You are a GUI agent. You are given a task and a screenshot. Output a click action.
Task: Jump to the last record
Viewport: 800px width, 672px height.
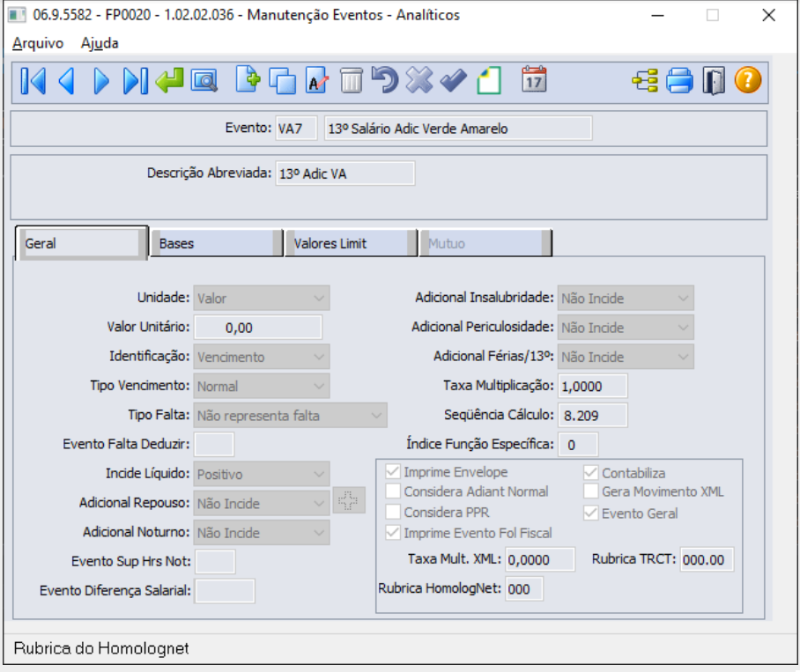click(x=136, y=80)
